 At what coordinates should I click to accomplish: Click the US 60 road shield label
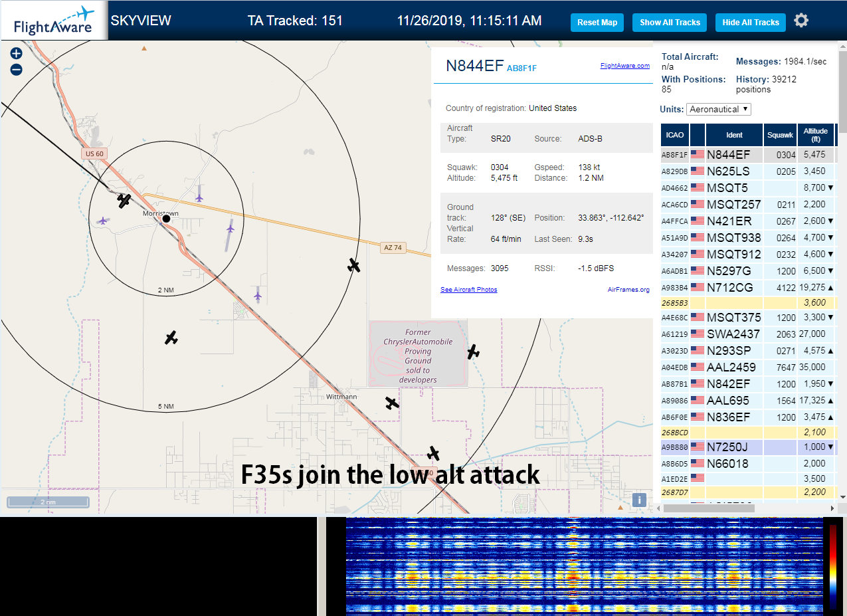95,154
